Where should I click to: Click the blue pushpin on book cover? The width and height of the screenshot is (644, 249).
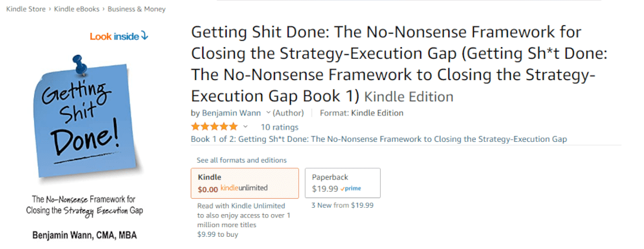pos(78,64)
